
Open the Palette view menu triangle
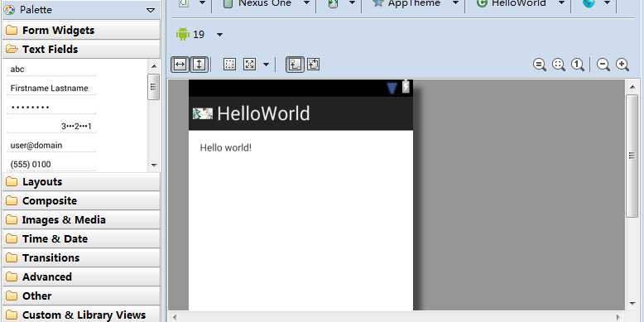tap(151, 10)
